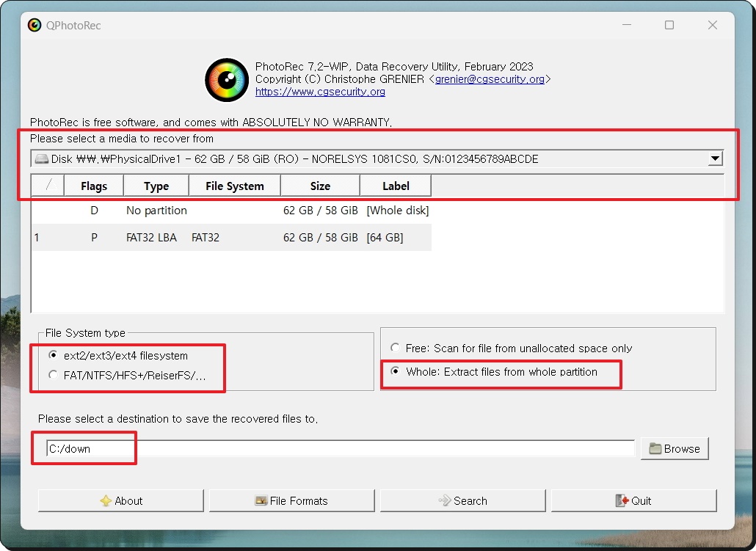Open the media selection dropdown arrow
Image resolution: width=756 pixels, height=551 pixels.
[715, 158]
